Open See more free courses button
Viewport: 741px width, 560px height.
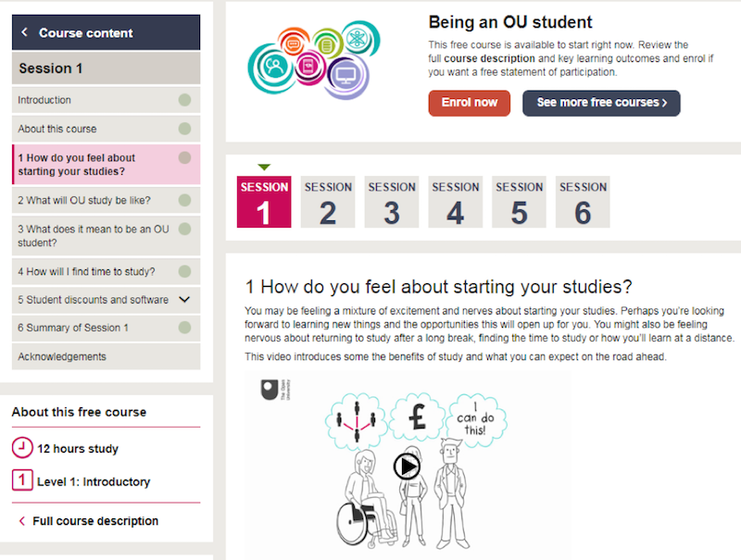coord(601,103)
